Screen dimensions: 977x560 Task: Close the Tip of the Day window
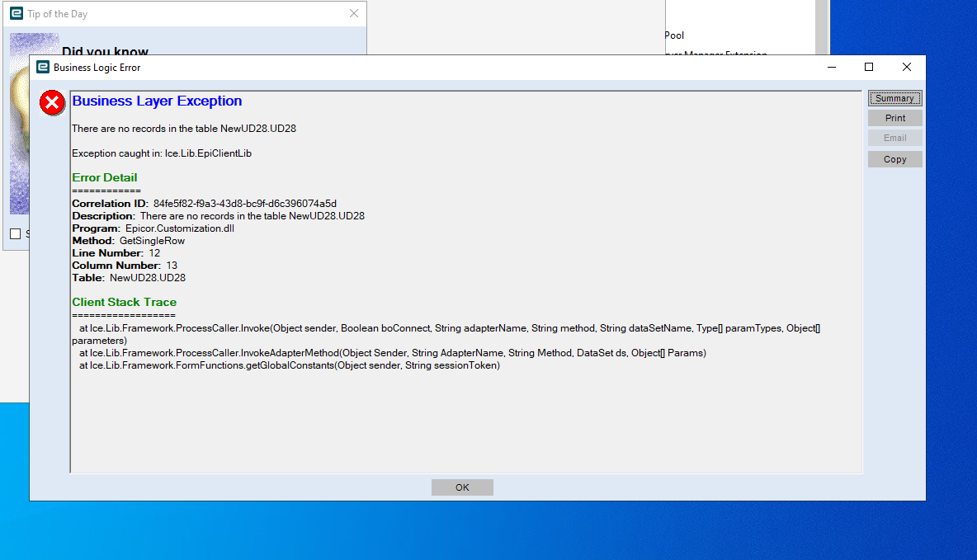(354, 13)
